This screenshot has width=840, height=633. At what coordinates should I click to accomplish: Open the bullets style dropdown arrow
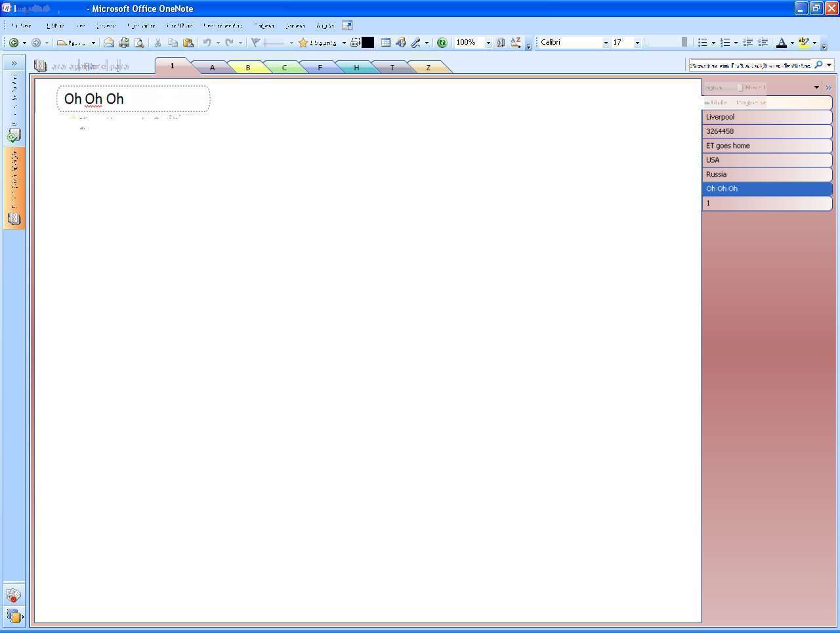pyautogui.click(x=713, y=43)
